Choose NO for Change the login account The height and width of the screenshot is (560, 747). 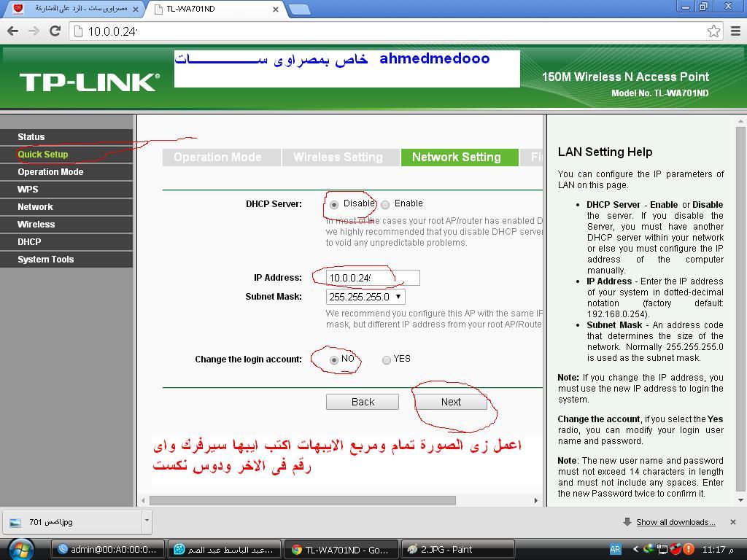(x=334, y=360)
